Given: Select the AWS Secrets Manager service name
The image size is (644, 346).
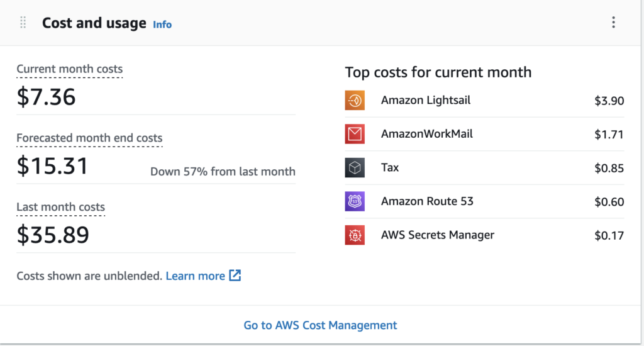Looking at the screenshot, I should [x=437, y=235].
